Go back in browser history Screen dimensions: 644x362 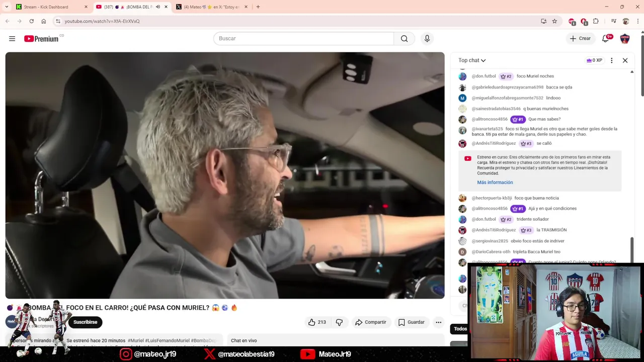tap(7, 21)
